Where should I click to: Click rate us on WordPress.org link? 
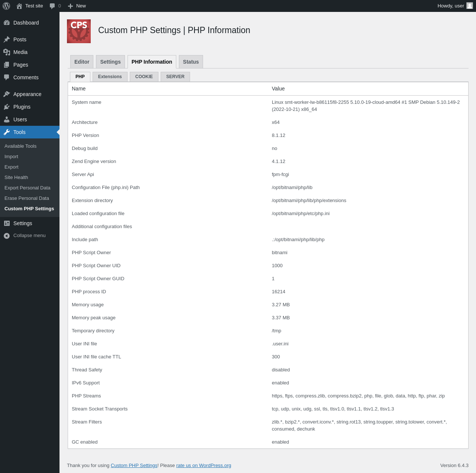204,465
